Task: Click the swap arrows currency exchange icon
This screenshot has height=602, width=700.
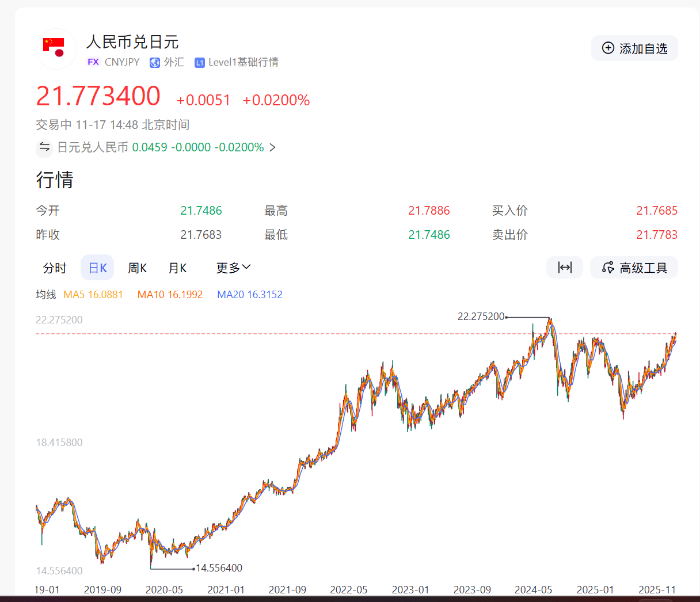Action: pyautogui.click(x=44, y=147)
